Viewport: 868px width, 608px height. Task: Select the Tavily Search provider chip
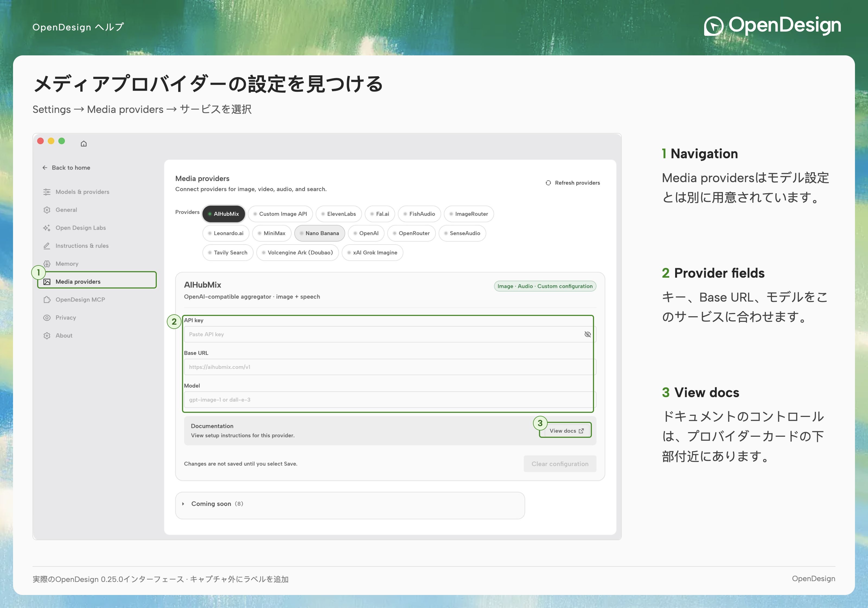click(x=228, y=253)
